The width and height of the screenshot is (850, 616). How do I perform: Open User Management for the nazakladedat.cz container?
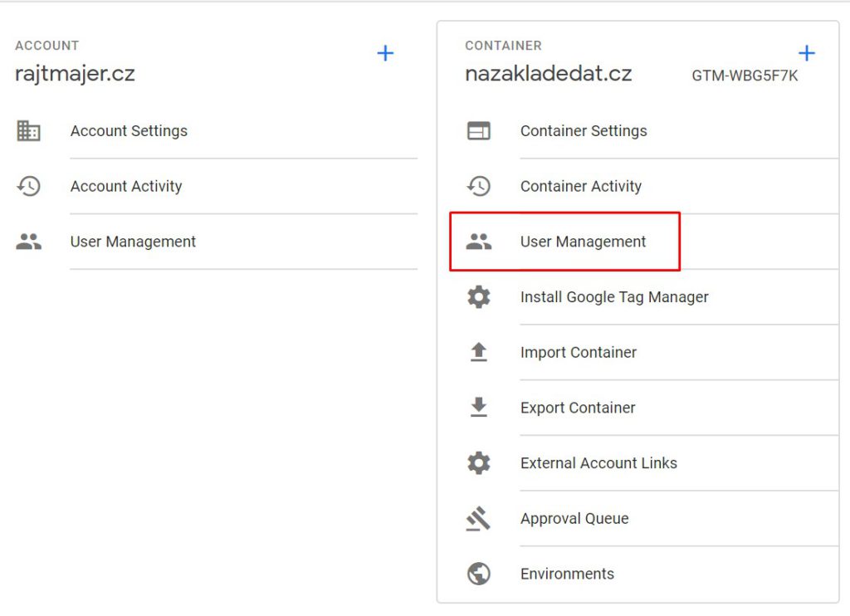(584, 242)
